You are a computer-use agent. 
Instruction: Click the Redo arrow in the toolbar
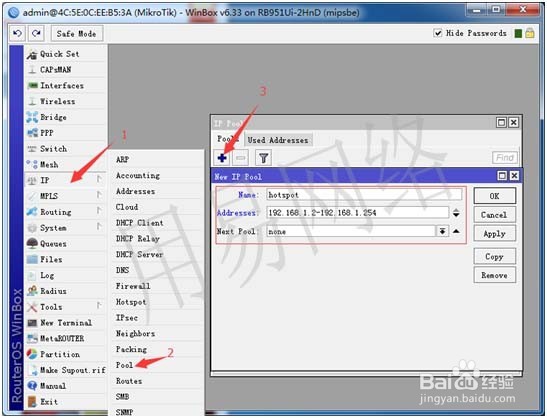click(36, 33)
